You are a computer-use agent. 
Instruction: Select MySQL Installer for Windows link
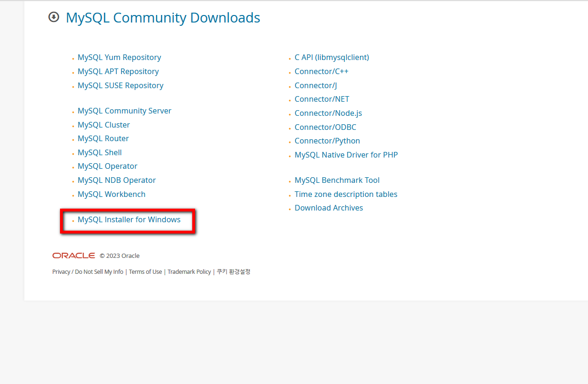click(129, 220)
